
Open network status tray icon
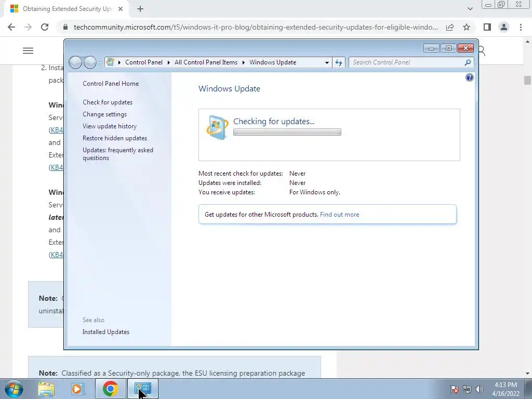point(467,390)
